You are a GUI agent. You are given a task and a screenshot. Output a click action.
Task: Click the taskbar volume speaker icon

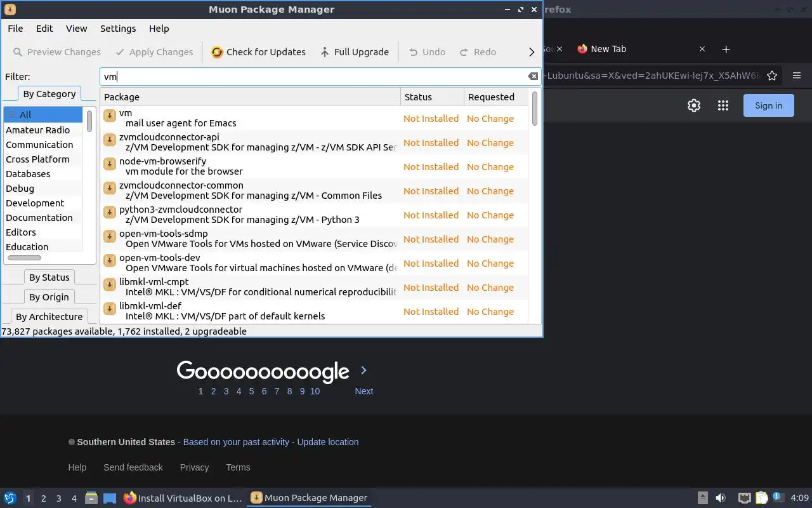[721, 498]
